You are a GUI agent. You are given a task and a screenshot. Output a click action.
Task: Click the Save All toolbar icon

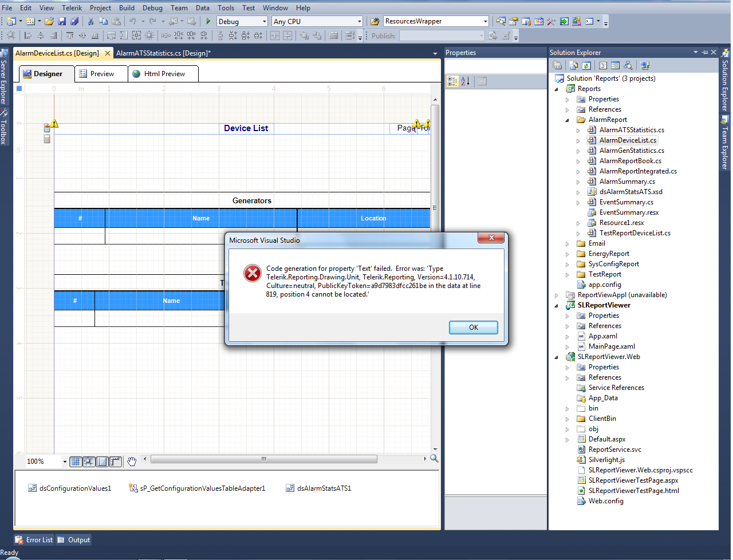point(74,21)
